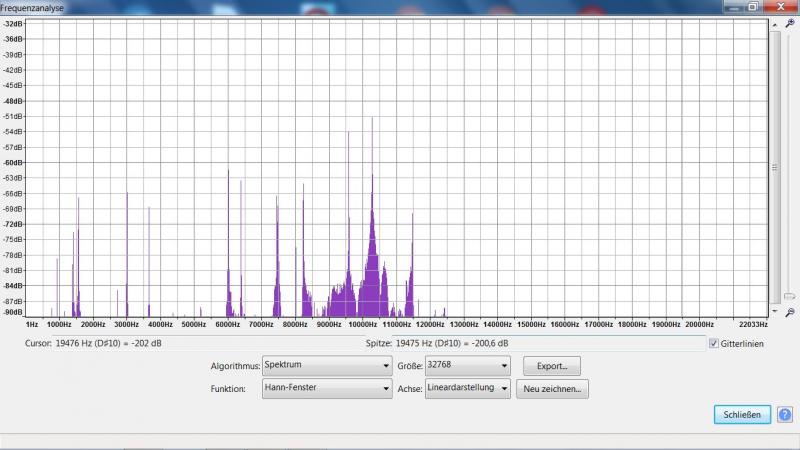
Task: Expand the Größe dropdown showing 32768
Action: [x=467, y=366]
